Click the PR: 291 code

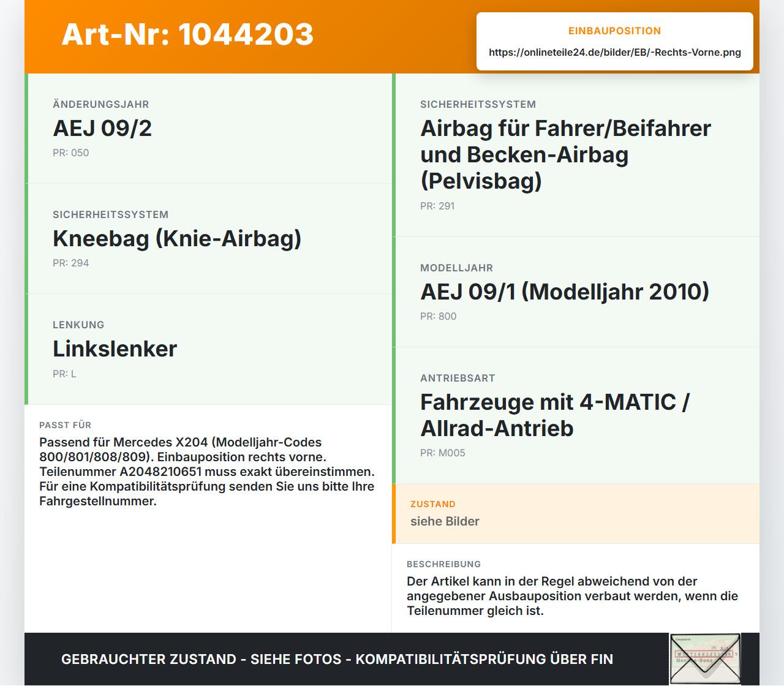[437, 206]
